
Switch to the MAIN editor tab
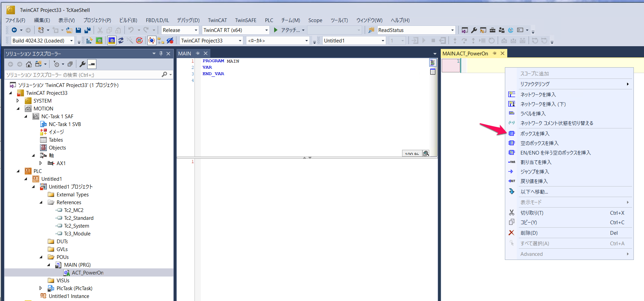pyautogui.click(x=185, y=53)
